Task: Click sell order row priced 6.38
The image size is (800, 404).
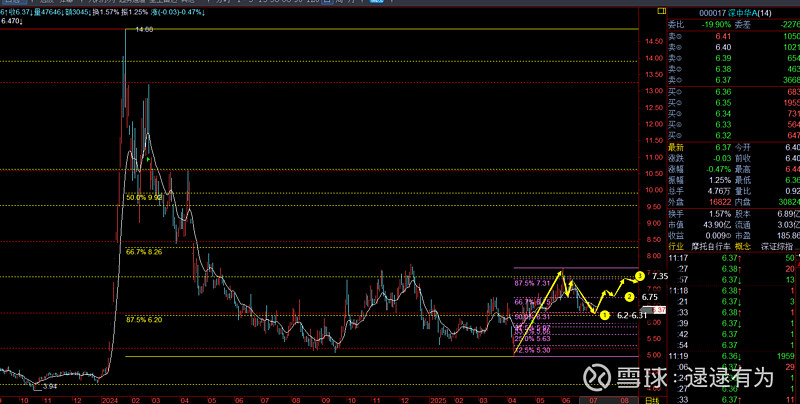Action: point(734,69)
